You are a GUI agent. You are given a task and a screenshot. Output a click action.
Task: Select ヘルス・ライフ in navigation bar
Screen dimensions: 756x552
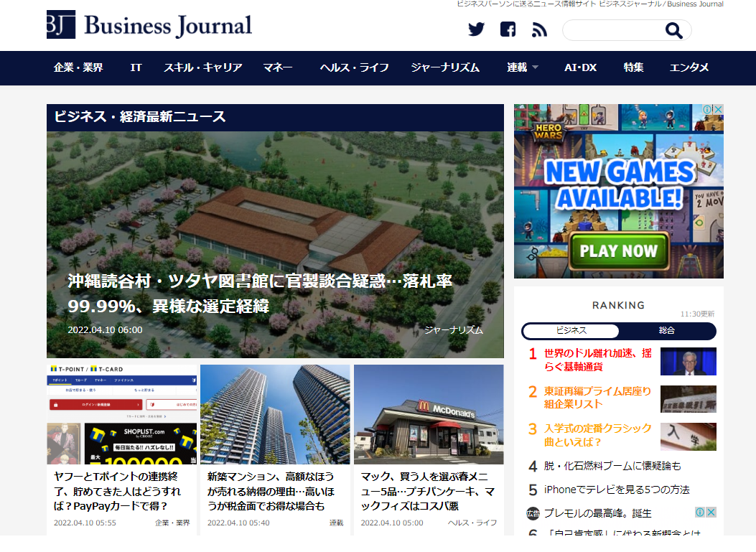click(x=355, y=68)
